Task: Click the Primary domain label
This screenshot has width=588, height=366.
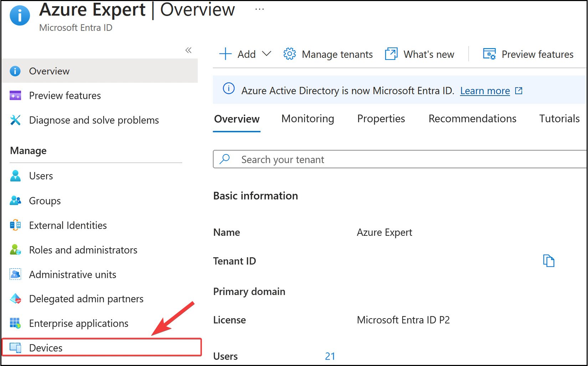Action: (x=249, y=291)
